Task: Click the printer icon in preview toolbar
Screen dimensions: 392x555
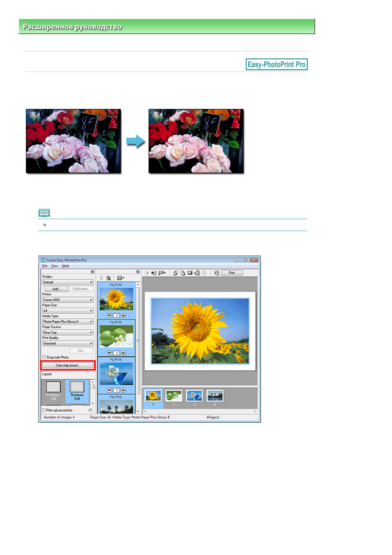Action: pos(197,273)
